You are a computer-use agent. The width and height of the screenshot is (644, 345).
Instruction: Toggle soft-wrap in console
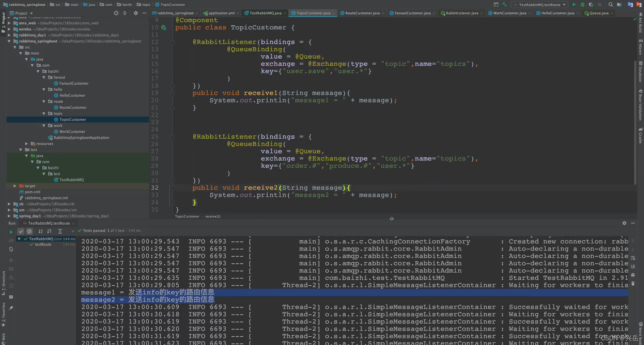click(633, 258)
